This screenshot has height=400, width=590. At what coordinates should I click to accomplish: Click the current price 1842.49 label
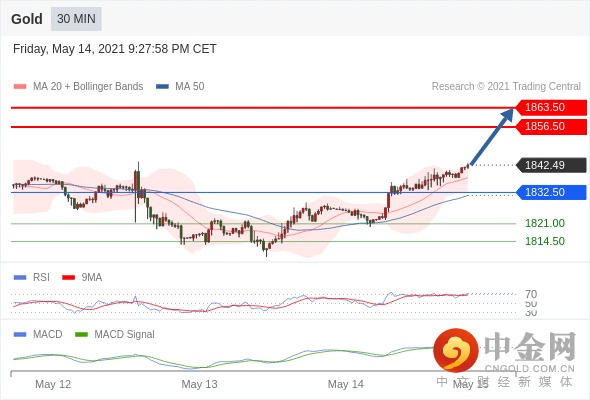point(550,165)
